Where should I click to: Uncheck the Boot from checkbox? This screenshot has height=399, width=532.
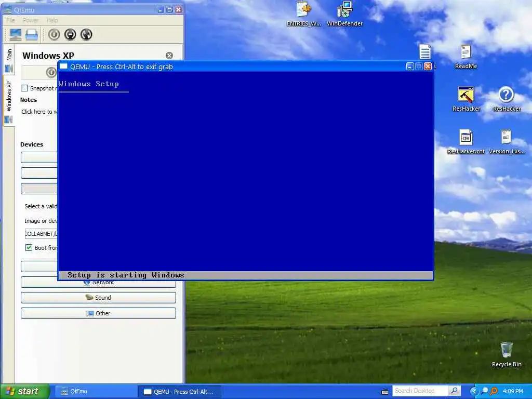pyautogui.click(x=29, y=248)
